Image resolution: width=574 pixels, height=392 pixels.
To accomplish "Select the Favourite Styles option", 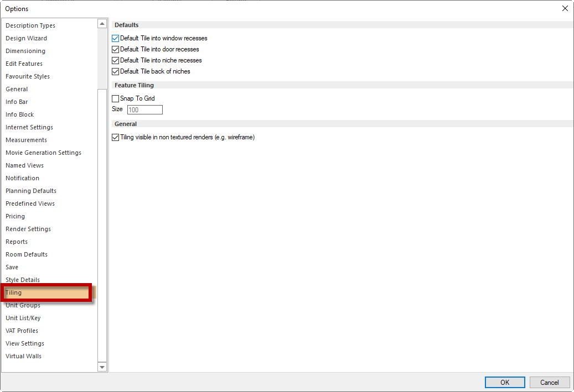I will point(28,76).
